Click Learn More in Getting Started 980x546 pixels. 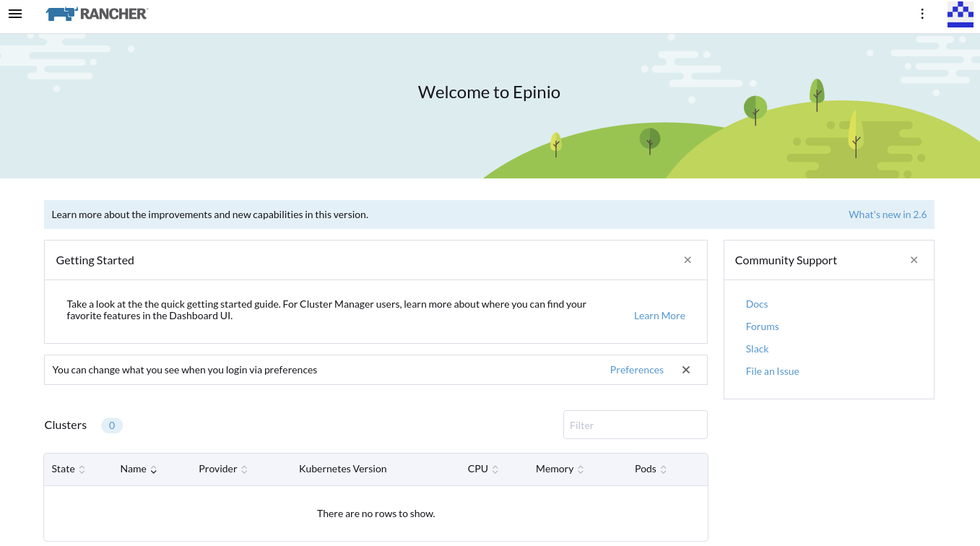point(659,315)
